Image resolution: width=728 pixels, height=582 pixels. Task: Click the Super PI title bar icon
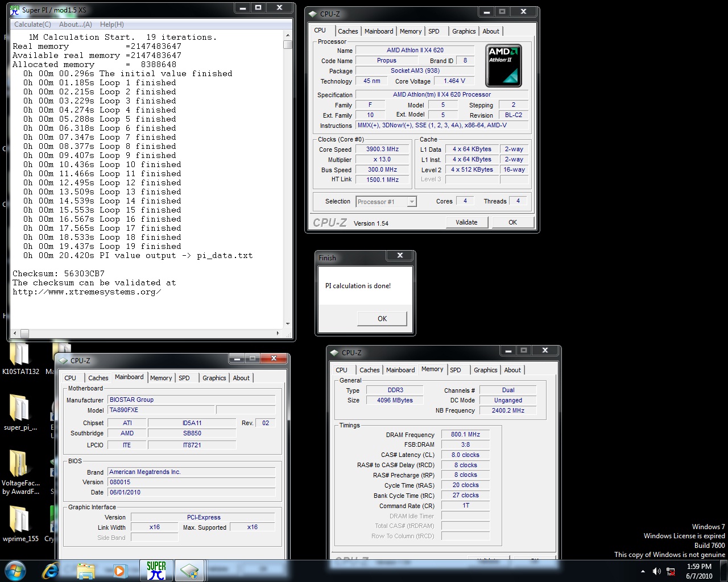[x=15, y=10]
